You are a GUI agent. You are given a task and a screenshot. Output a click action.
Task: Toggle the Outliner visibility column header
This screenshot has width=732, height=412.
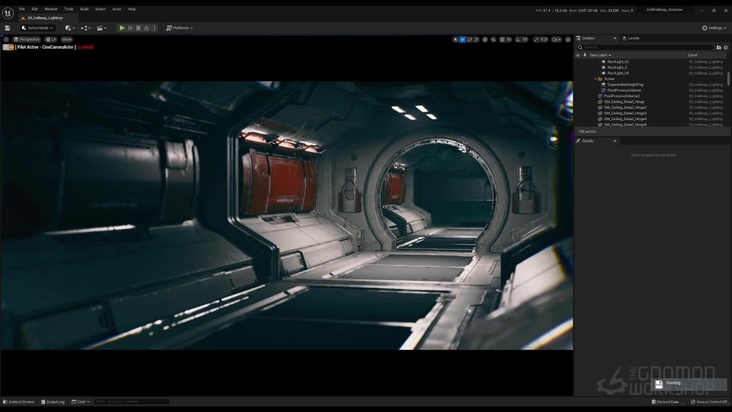[578, 55]
